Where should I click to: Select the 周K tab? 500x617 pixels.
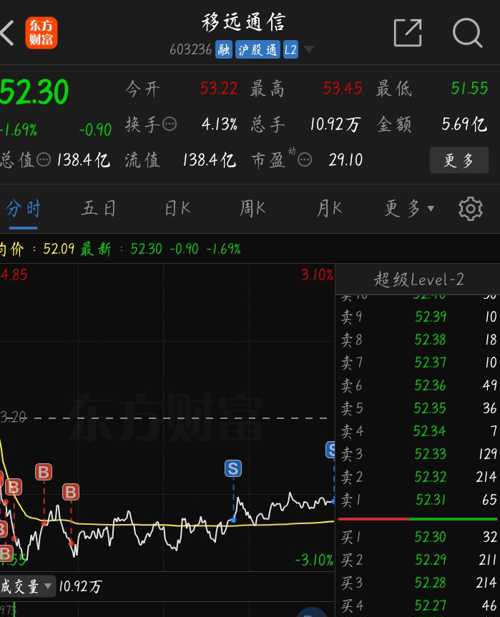[x=253, y=208]
